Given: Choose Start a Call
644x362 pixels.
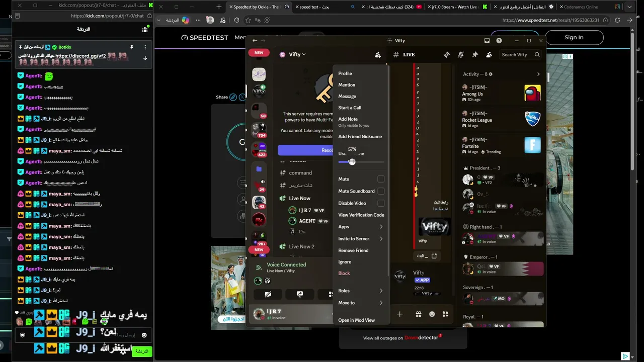Looking at the screenshot, I should tap(350, 108).
